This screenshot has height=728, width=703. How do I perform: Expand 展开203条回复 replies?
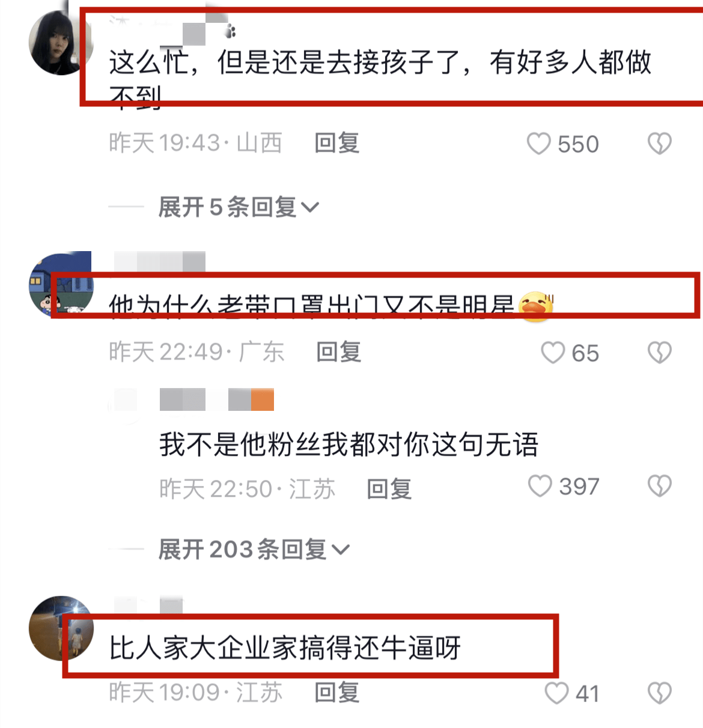(253, 550)
